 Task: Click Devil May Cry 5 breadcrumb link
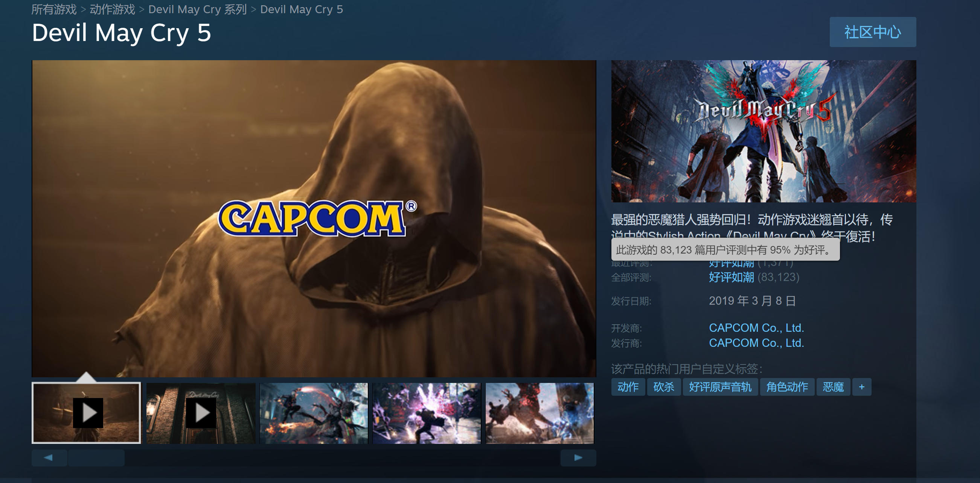[x=302, y=9]
